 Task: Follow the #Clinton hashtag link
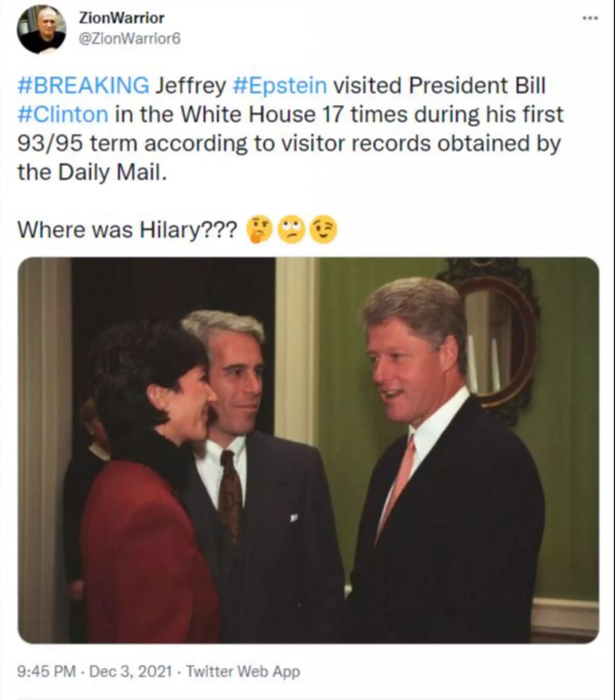pos(63,114)
